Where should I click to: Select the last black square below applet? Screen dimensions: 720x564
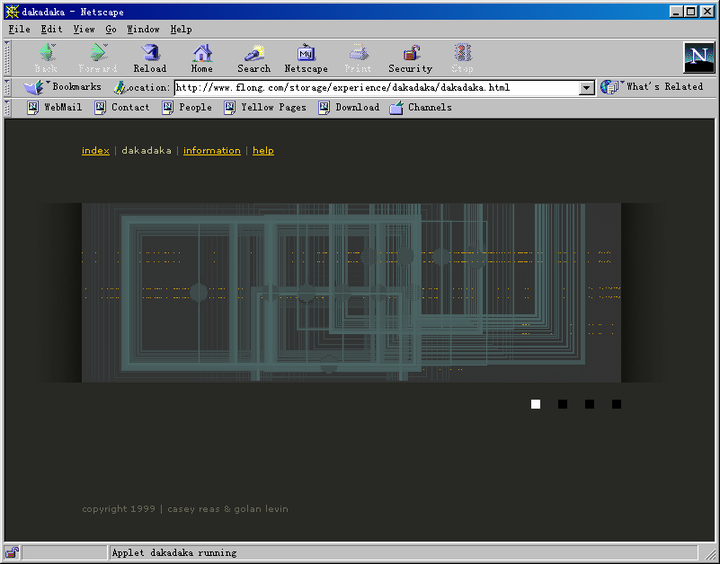coord(617,404)
